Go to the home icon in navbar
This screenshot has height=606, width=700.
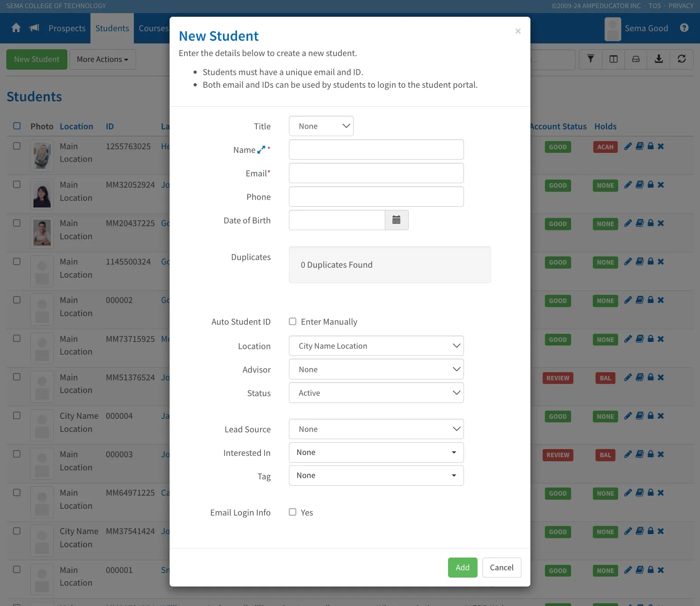(16, 28)
